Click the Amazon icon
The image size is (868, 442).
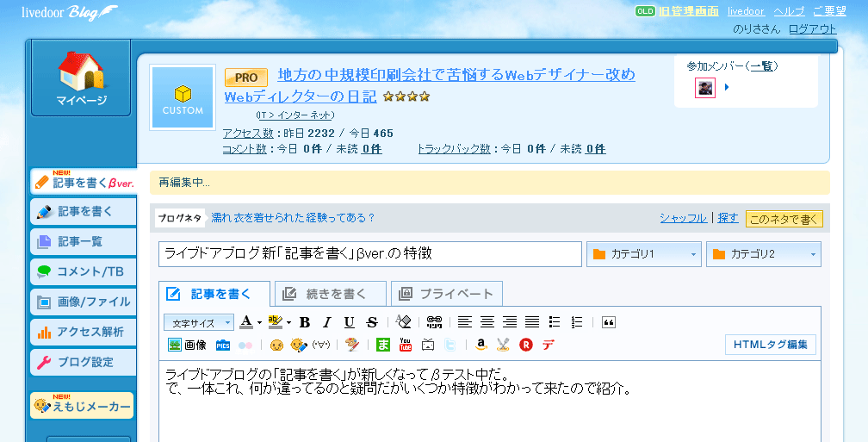tap(481, 345)
